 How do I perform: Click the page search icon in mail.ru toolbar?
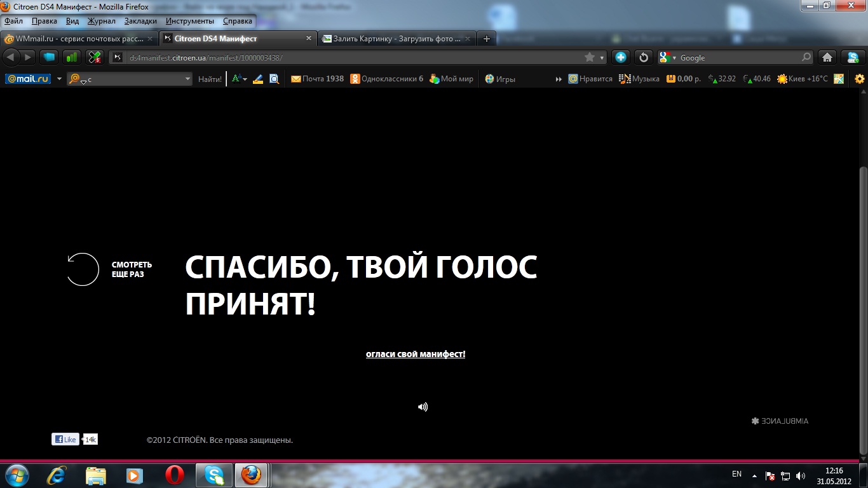point(275,79)
